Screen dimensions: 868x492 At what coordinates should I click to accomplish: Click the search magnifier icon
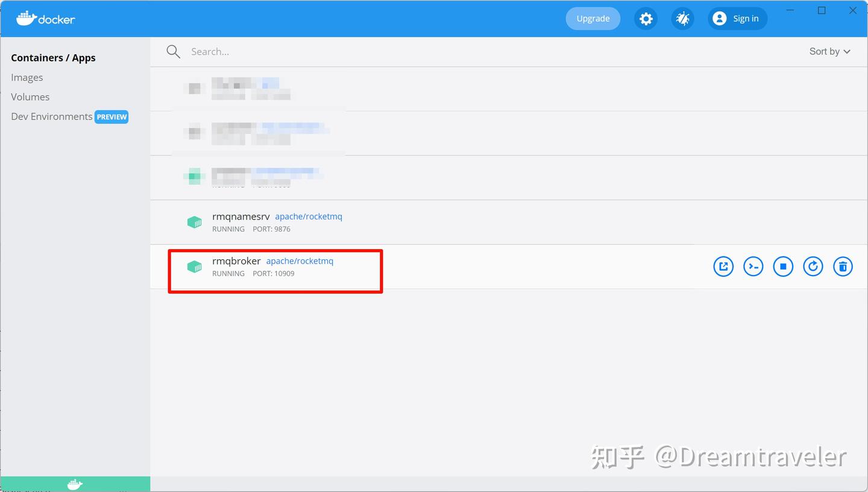(173, 51)
